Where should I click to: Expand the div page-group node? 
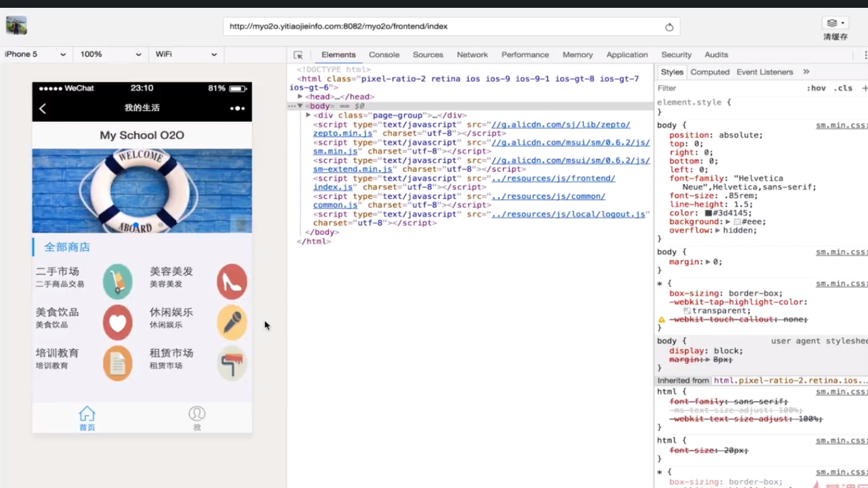click(x=308, y=115)
